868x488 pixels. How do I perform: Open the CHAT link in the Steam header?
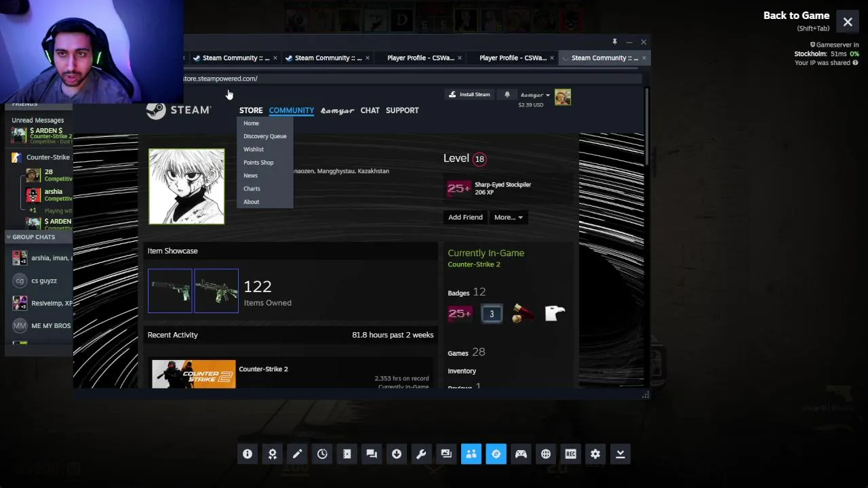click(x=370, y=110)
